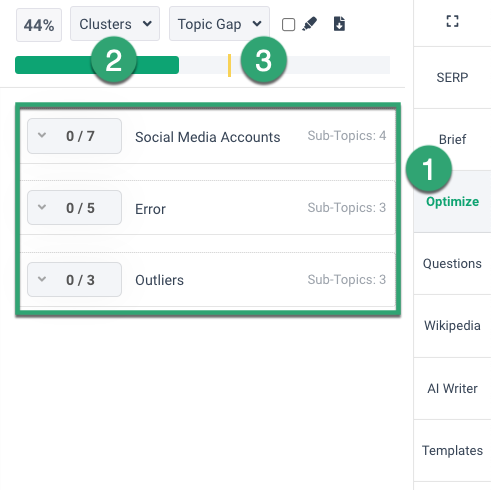This screenshot has height=490, width=491.
Task: Switch to the SERP tab
Action: [452, 78]
